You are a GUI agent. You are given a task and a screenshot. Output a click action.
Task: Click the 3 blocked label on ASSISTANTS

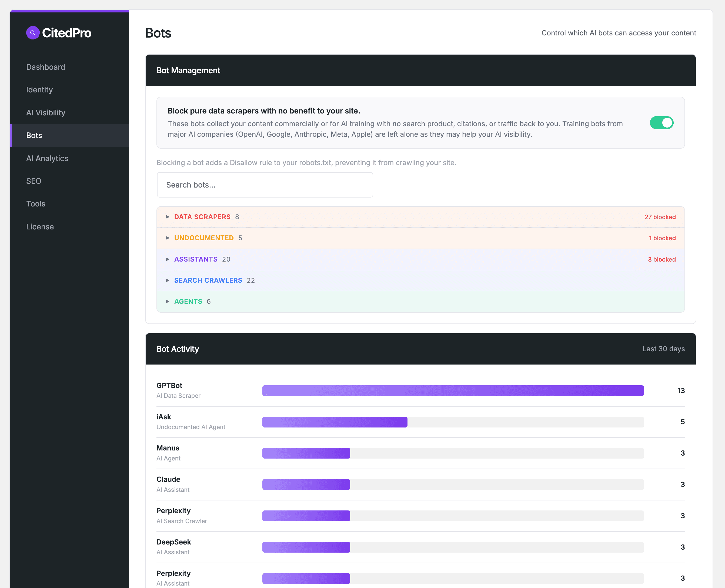coord(661,259)
